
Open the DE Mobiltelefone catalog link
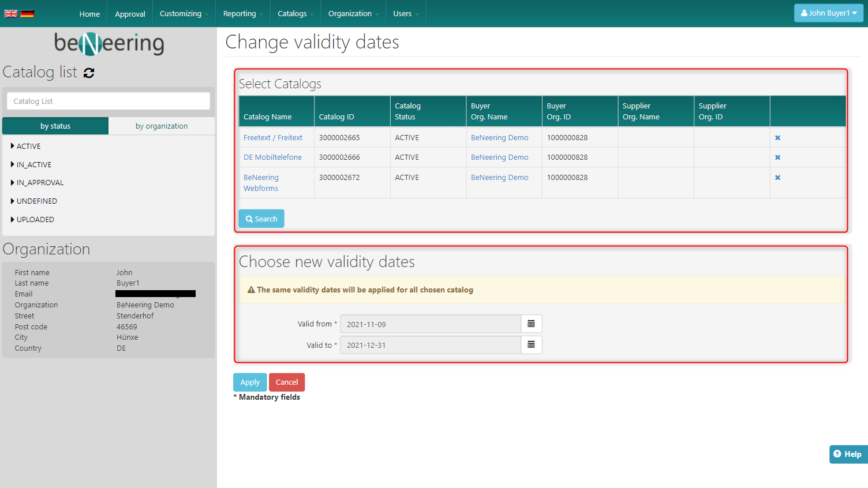coord(272,157)
